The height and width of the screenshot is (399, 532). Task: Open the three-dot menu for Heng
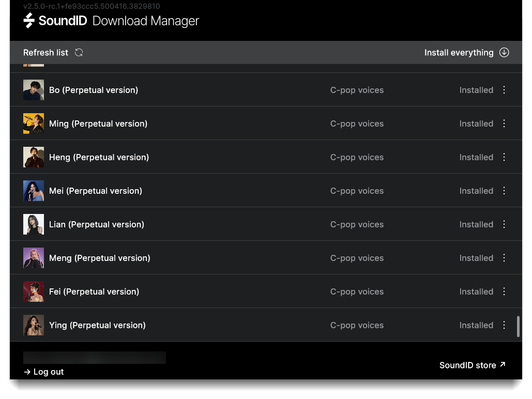tap(504, 157)
